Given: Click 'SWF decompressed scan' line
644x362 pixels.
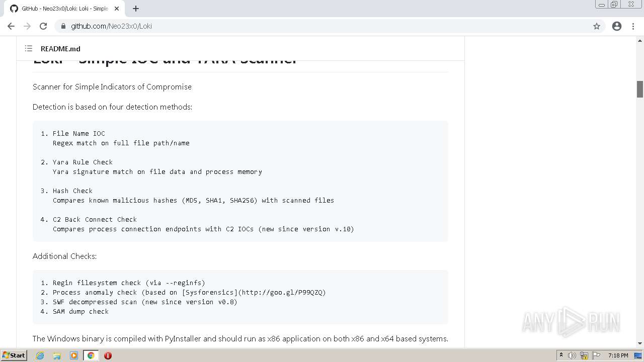Looking at the screenshot, I should (139, 302).
